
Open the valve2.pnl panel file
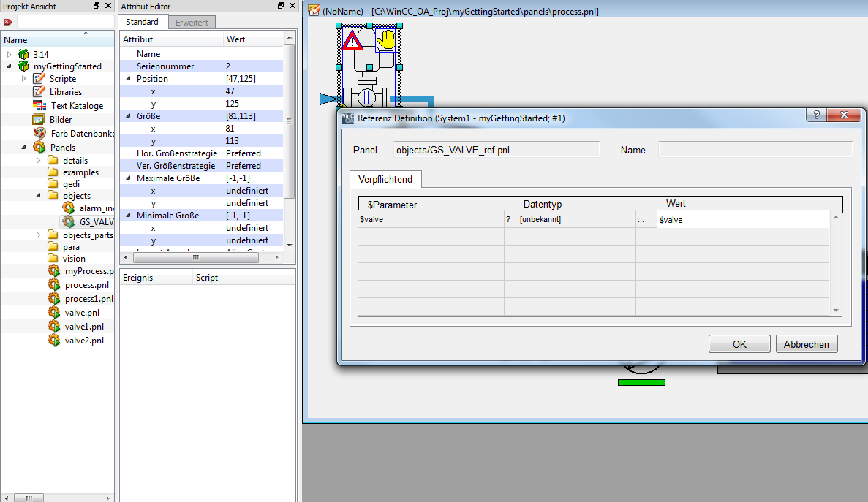pos(83,341)
